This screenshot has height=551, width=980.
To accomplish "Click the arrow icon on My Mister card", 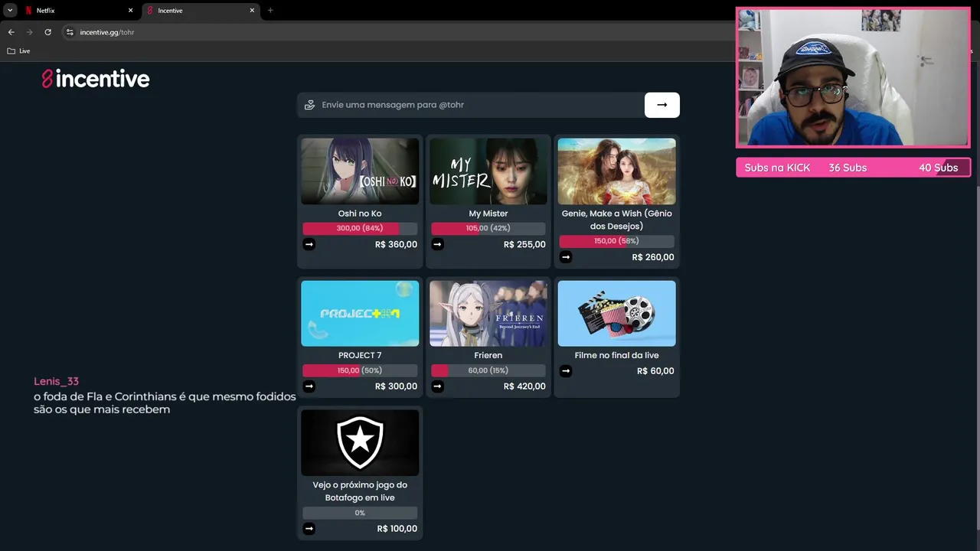I will (437, 244).
